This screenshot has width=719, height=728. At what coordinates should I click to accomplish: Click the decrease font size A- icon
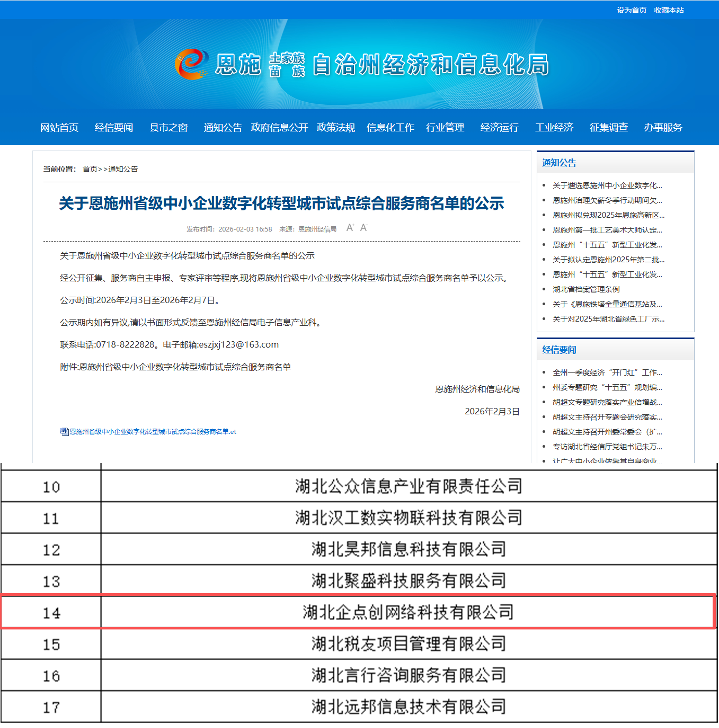[x=363, y=228]
